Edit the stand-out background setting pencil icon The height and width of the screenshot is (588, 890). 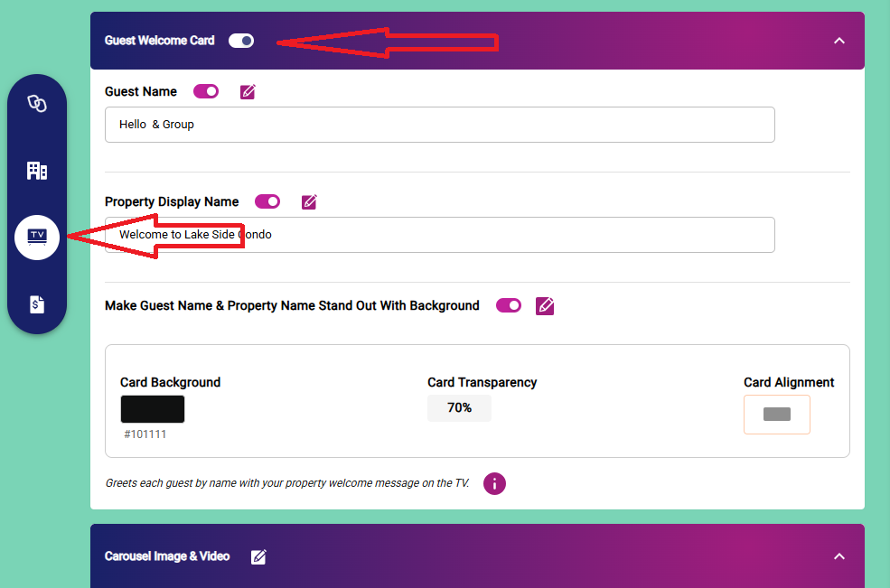pyautogui.click(x=545, y=306)
